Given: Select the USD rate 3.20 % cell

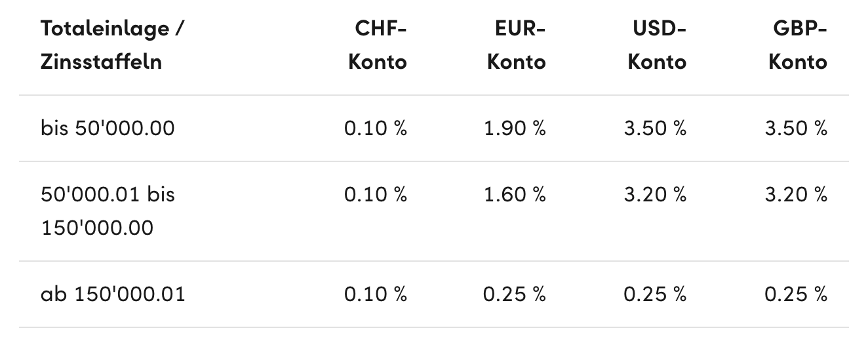Looking at the screenshot, I should click(x=656, y=194).
